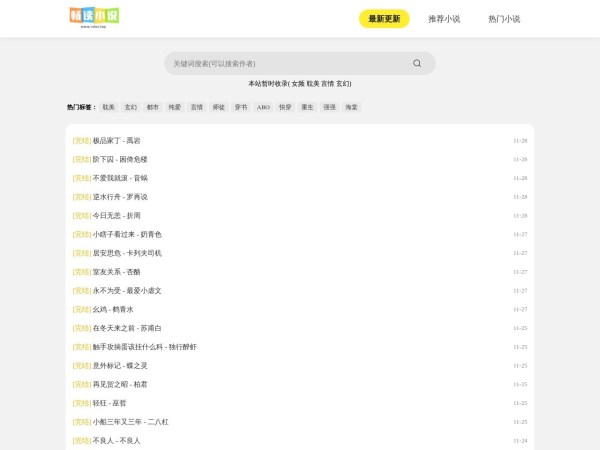Open novel 意外标记 - 蝶之灵
The width and height of the screenshot is (600, 450).
click(x=119, y=365)
